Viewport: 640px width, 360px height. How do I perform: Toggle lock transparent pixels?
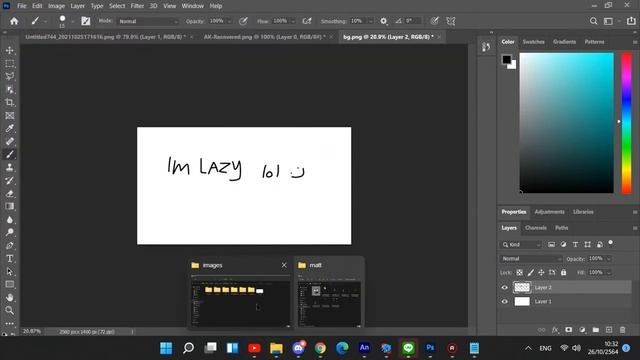pos(520,272)
